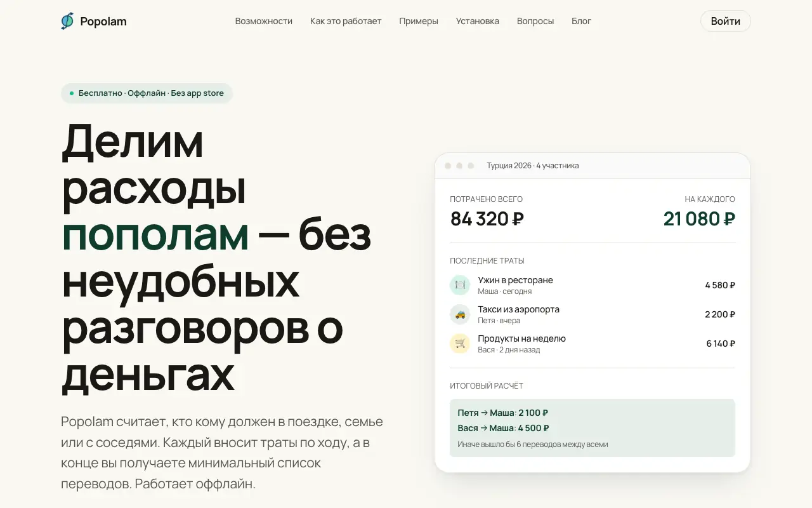
Task: Click the Маша · сегодня subtitle
Action: (505, 291)
